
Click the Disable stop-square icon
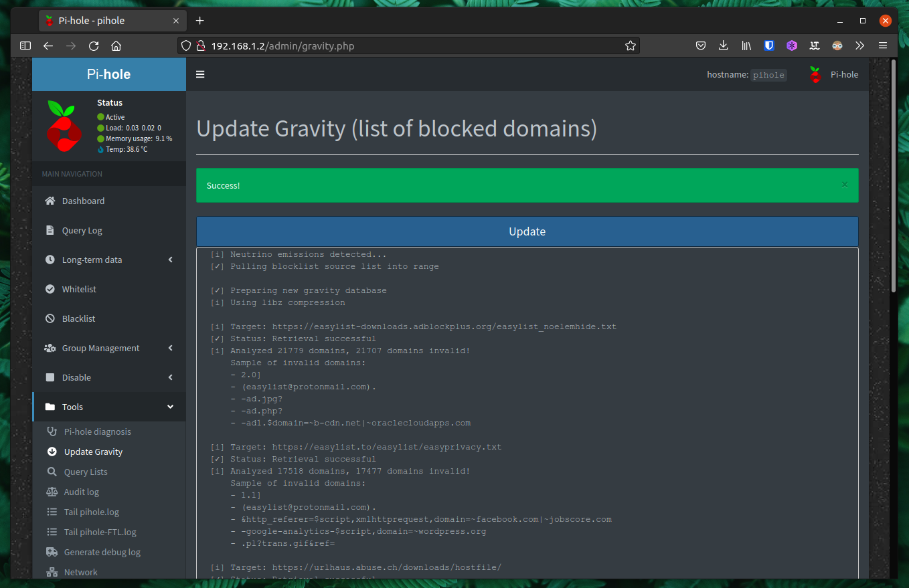[x=50, y=377]
